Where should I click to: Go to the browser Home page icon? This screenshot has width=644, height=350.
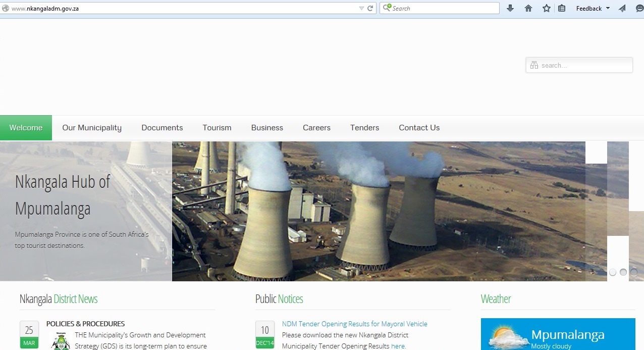point(528,8)
